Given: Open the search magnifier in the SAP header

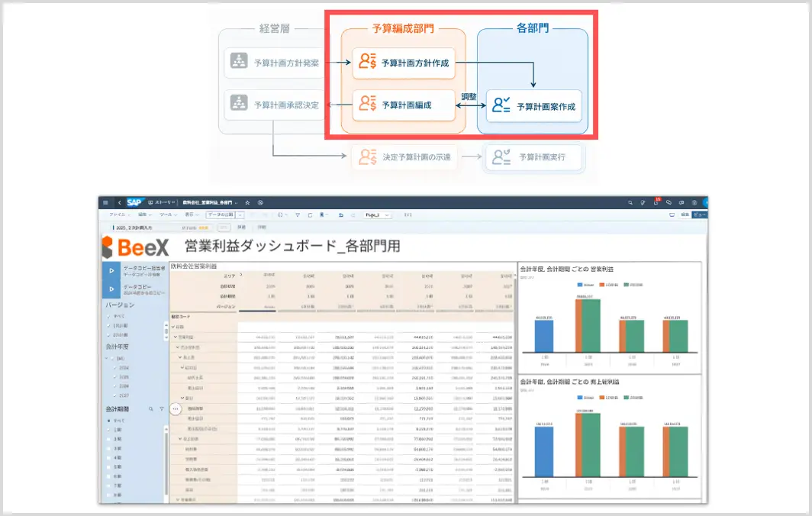Looking at the screenshot, I should [630, 202].
